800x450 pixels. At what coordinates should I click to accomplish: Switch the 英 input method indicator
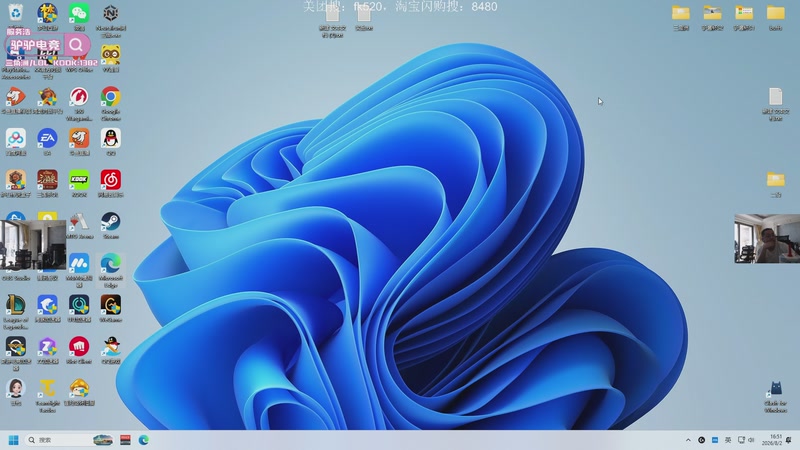(x=728, y=440)
